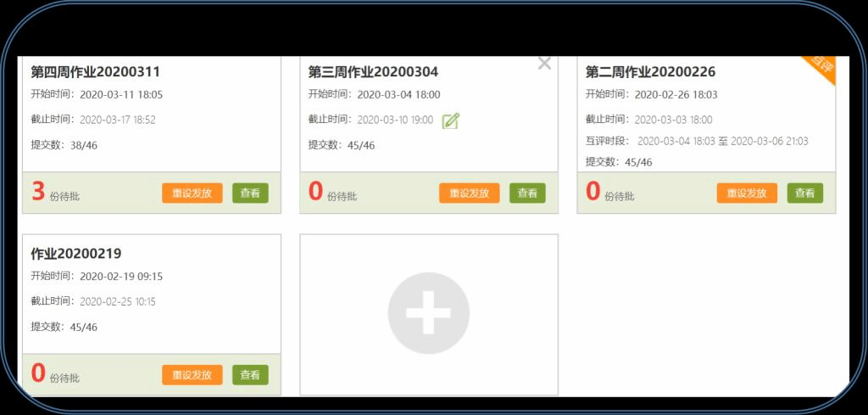
Task: Click the plus icon to add new homework
Action: [428, 313]
